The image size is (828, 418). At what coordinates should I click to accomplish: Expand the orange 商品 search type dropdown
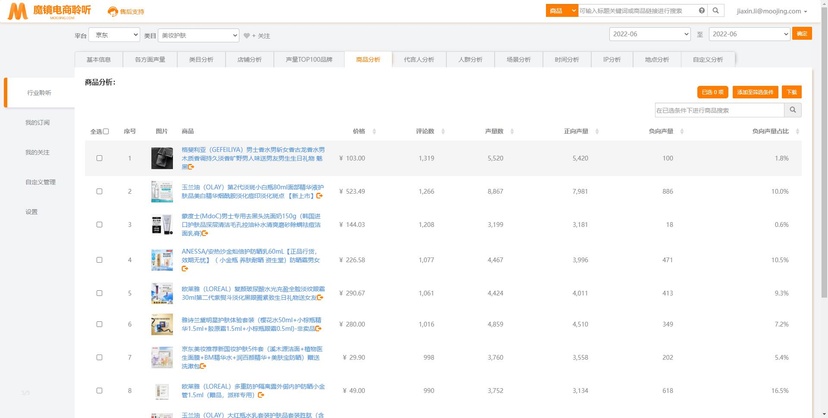coord(562,11)
